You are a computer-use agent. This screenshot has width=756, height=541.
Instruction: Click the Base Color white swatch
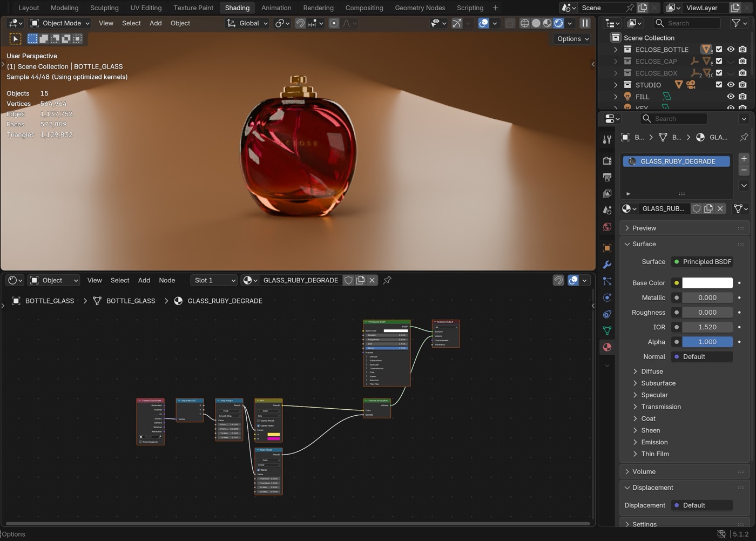tap(707, 283)
